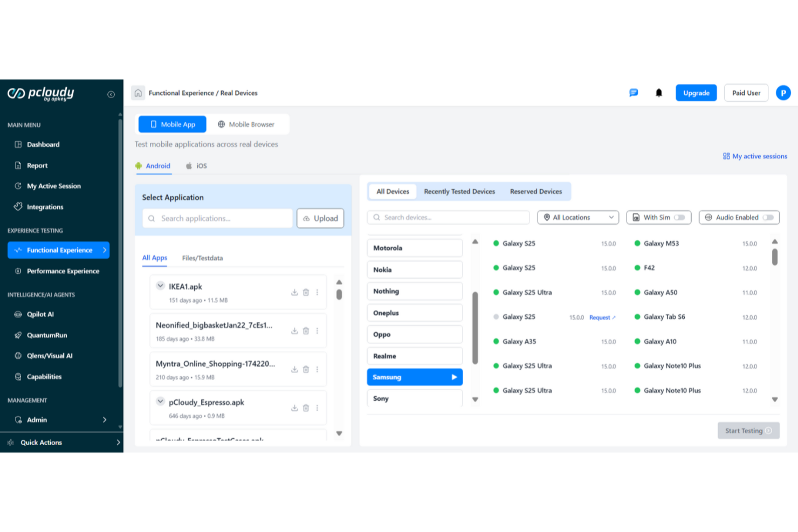Image resolution: width=798 pixels, height=532 pixels.
Task: Select the Samsung brand
Action: [415, 377]
